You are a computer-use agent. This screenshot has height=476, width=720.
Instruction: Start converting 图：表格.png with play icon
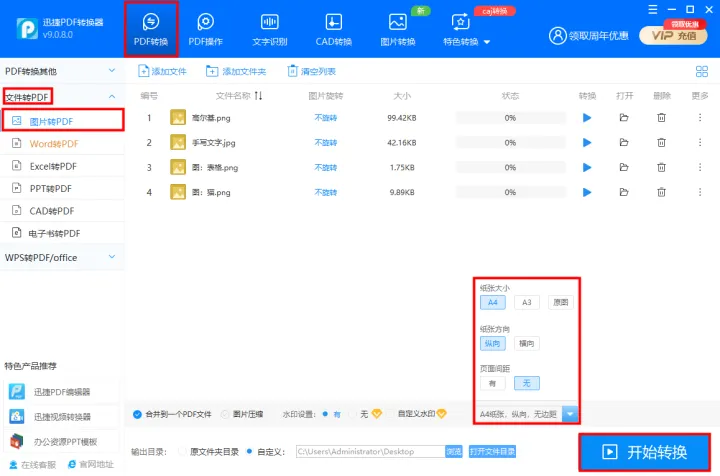click(x=586, y=168)
